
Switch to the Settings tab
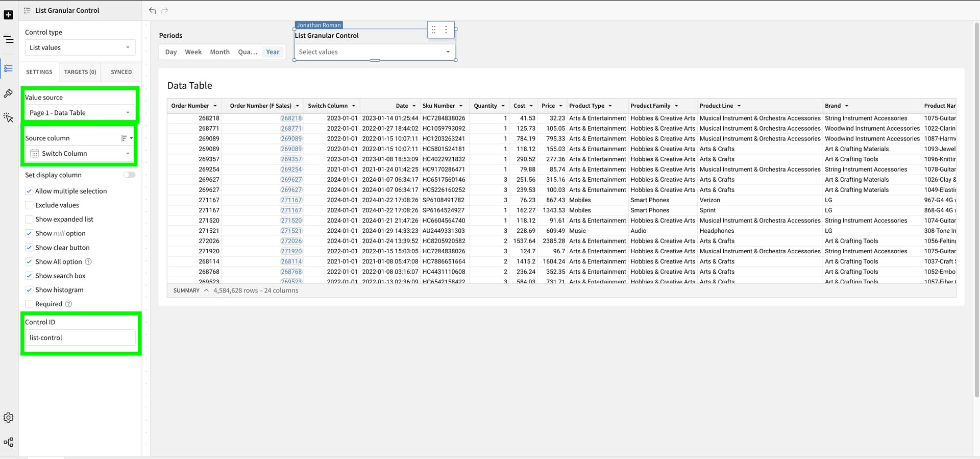click(x=39, y=72)
